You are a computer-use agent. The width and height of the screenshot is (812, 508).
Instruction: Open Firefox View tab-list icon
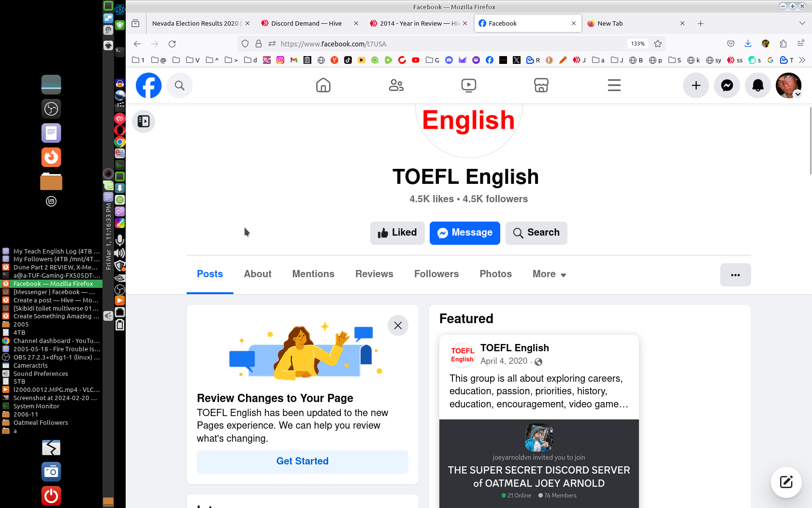[135, 23]
